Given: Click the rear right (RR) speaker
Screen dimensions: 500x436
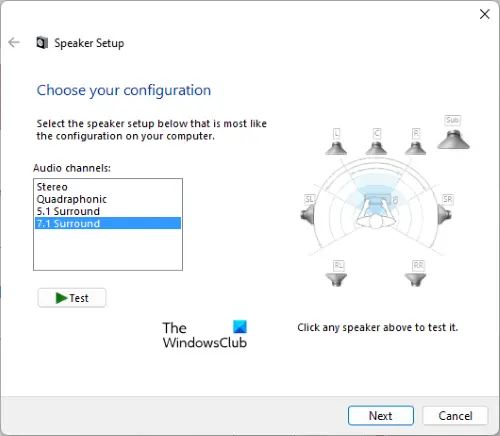Looking at the screenshot, I should click(415, 279).
